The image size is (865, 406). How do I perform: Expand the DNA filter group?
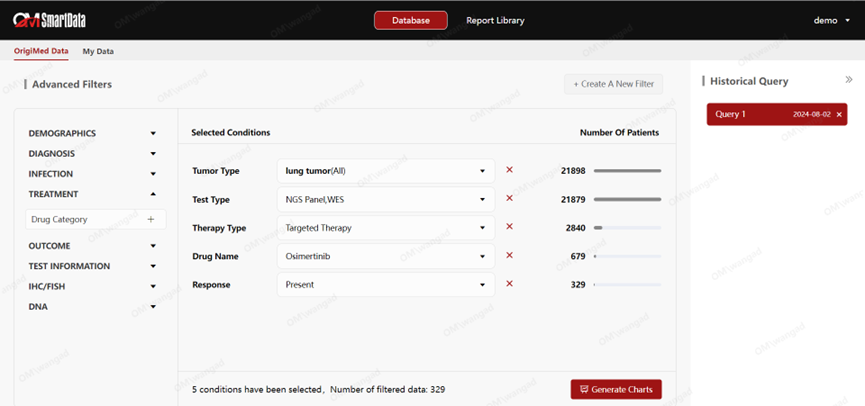coord(153,307)
